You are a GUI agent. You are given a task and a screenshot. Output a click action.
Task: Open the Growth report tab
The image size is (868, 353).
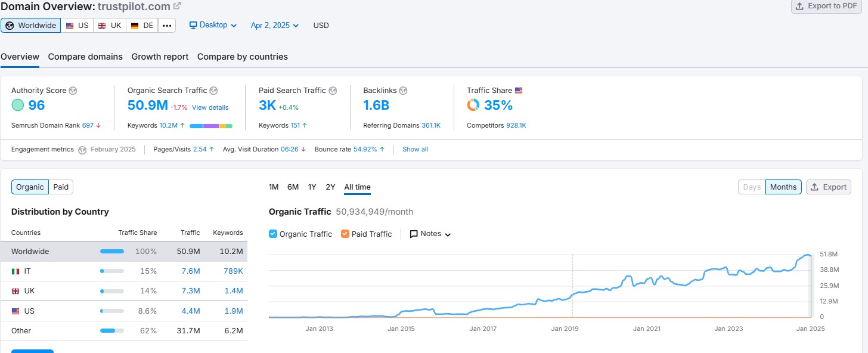[160, 57]
